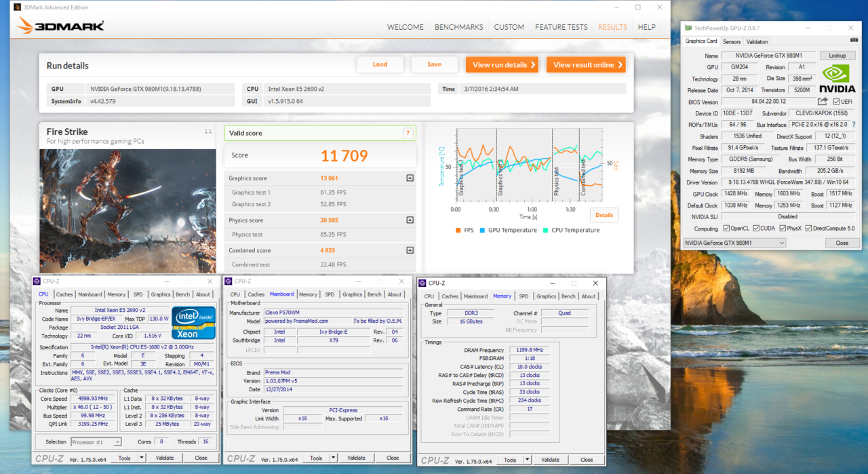The height and width of the screenshot is (474, 868).
Task: Toggle the UEFI checkbox in GPU-Z
Action: 836,102
